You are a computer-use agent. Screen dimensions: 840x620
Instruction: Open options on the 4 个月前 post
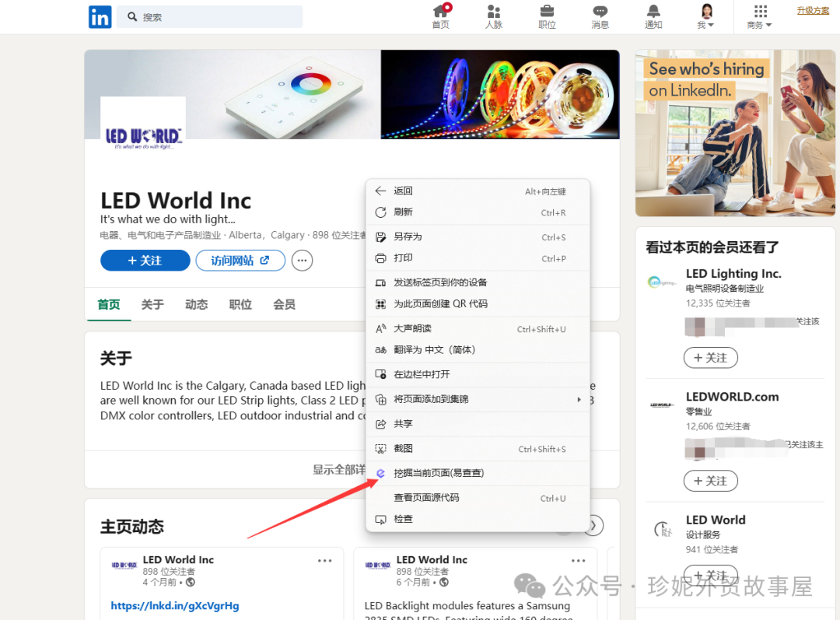click(324, 561)
